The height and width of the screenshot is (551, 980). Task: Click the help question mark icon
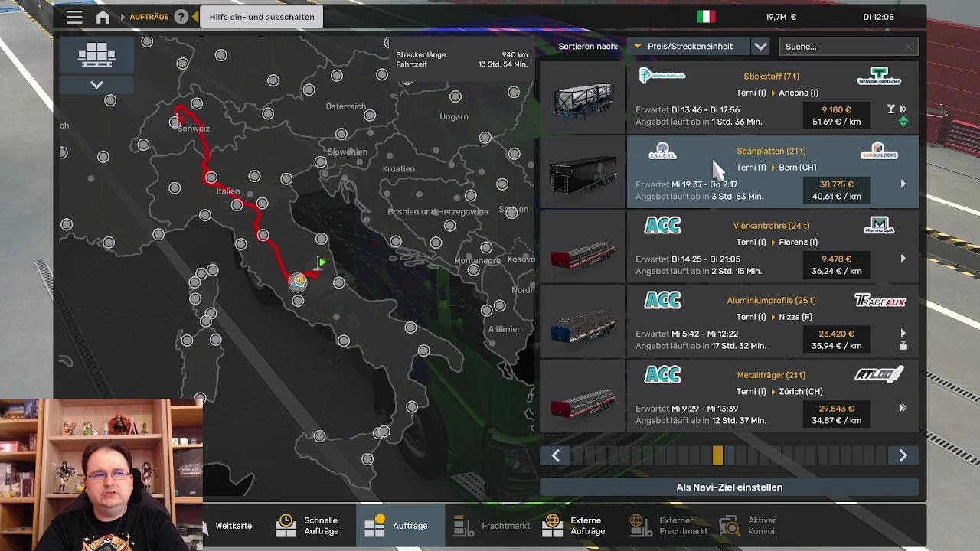click(x=181, y=17)
